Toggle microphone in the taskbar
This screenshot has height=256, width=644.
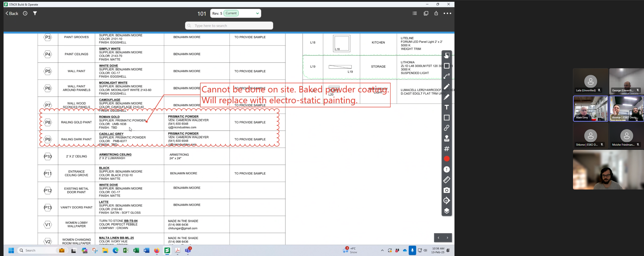[x=412, y=250]
